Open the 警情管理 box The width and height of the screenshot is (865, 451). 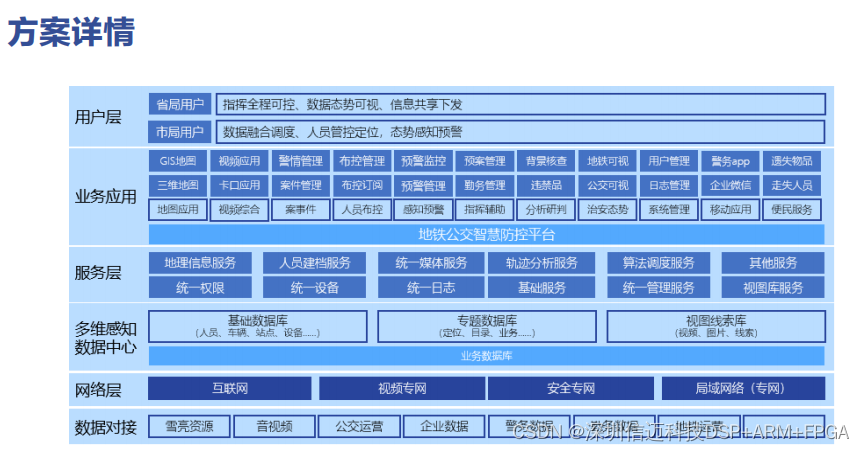pyautogui.click(x=300, y=161)
